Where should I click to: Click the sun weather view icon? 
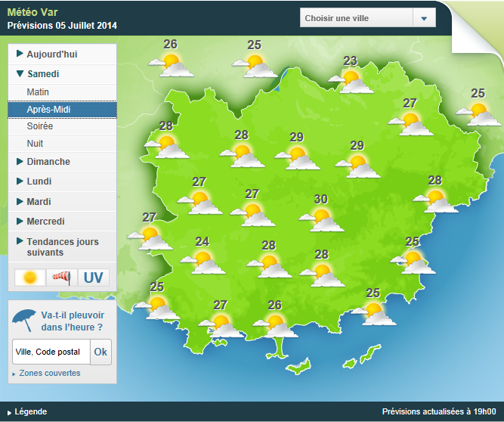[30, 278]
